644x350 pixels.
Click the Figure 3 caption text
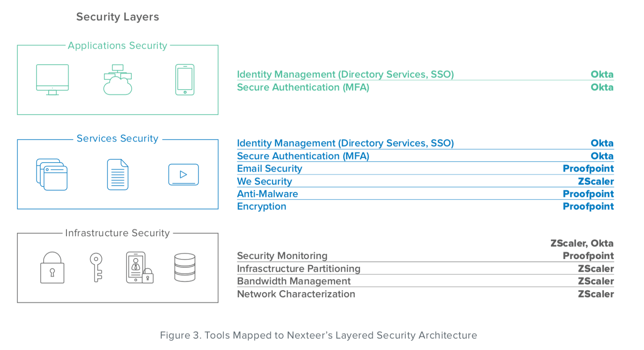click(319, 335)
